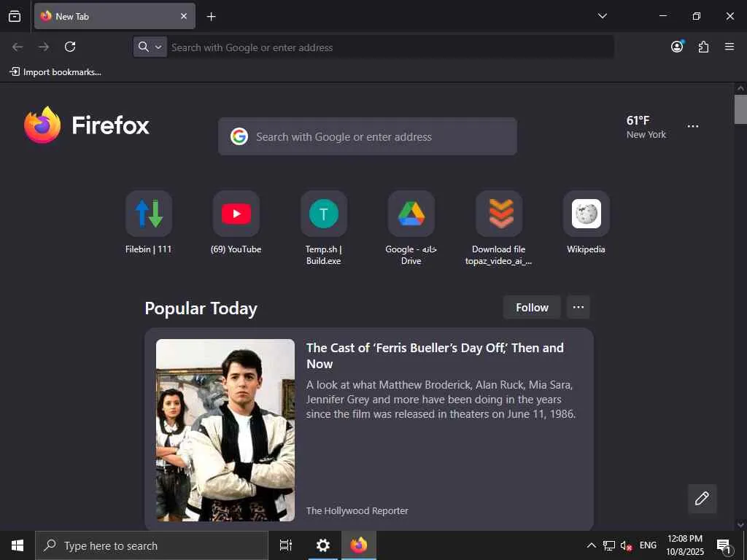
Task: Open Firefox View icon in tab strip
Action: (15, 16)
